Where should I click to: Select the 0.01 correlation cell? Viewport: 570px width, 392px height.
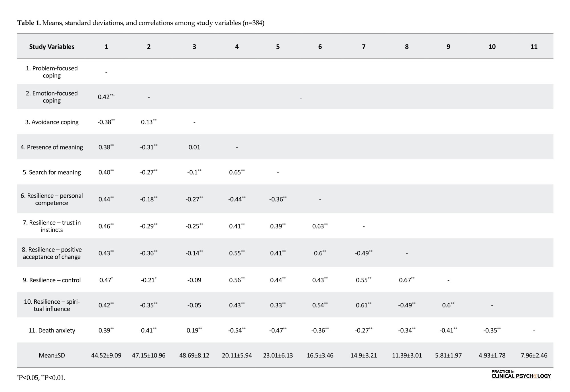[x=194, y=147]
